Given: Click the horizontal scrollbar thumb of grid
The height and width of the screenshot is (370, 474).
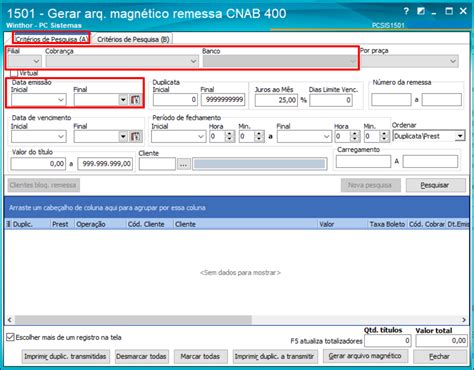Looking at the screenshot, I should 133,320.
